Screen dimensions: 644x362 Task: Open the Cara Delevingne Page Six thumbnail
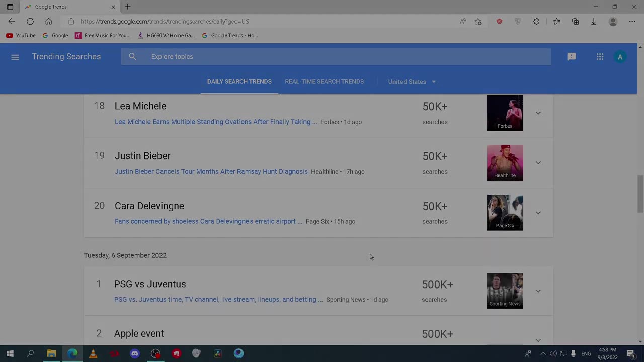pyautogui.click(x=505, y=212)
